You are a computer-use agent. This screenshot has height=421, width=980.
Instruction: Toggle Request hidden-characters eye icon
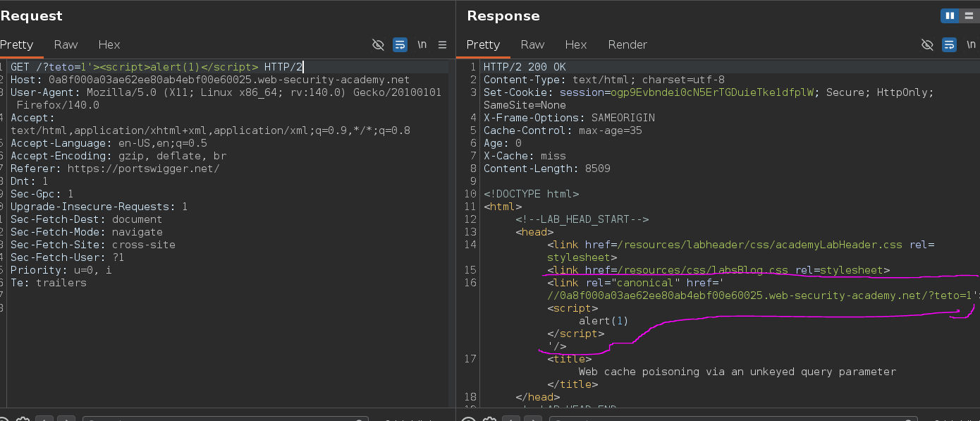pyautogui.click(x=378, y=44)
